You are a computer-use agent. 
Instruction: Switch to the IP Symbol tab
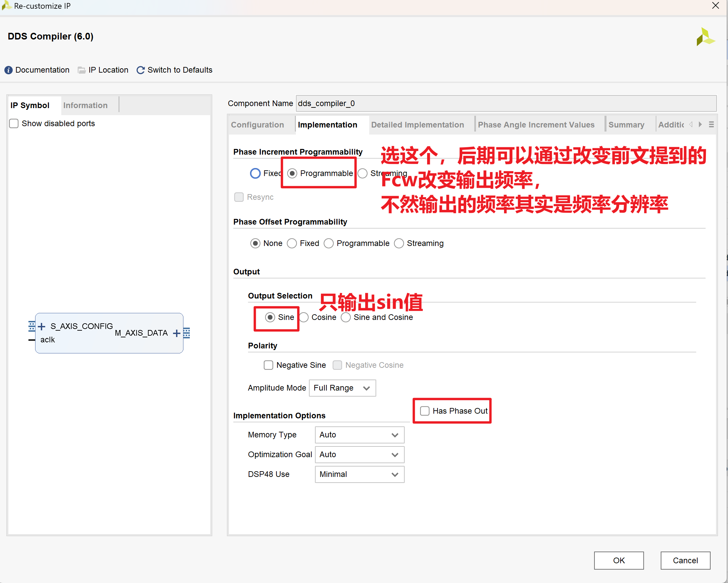30,105
